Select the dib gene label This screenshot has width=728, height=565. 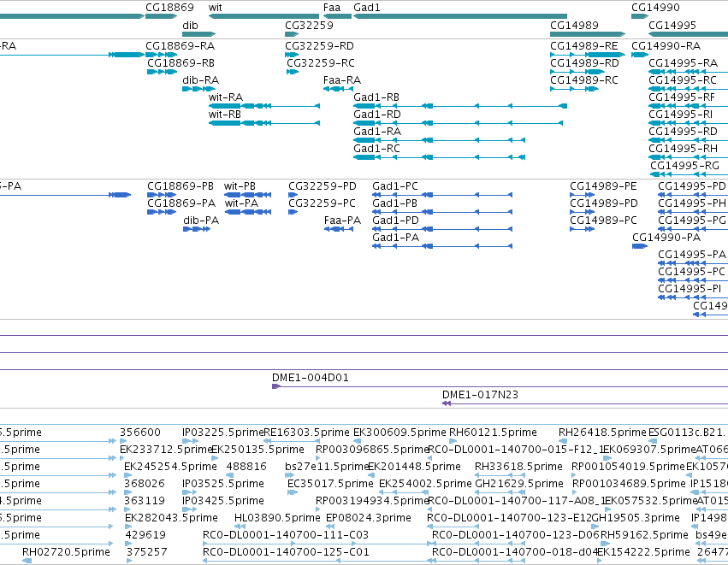191,25
